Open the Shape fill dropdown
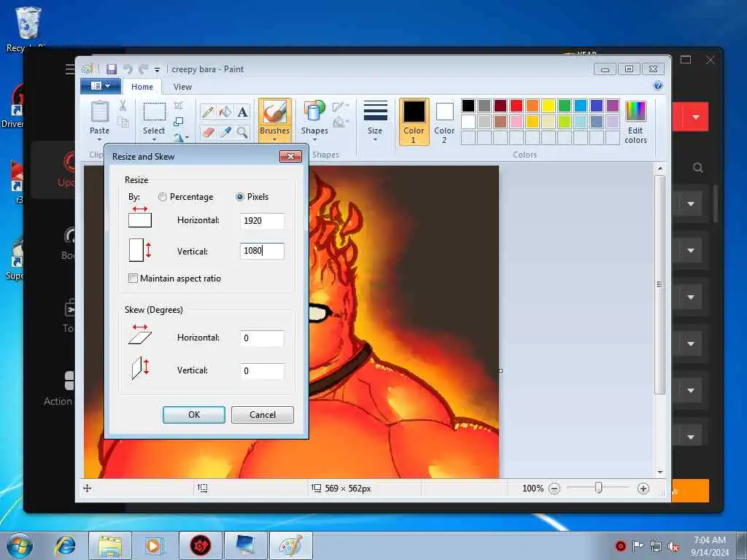747x560 pixels. pyautogui.click(x=340, y=122)
